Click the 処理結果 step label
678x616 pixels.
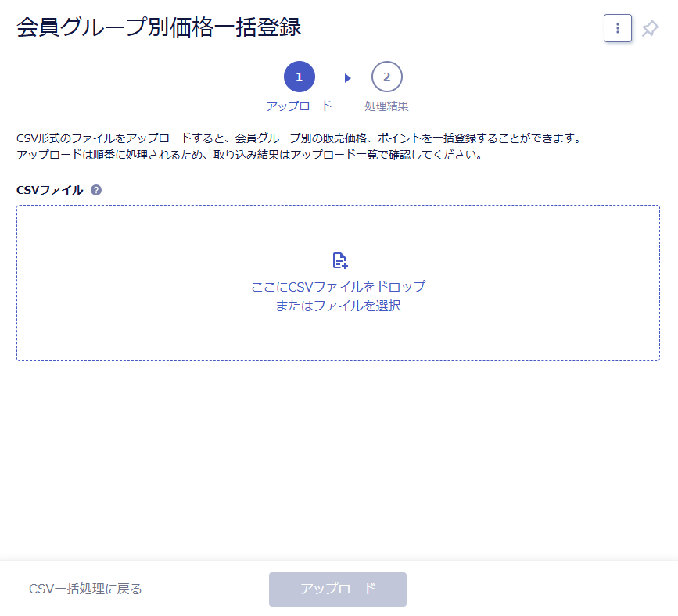click(386, 106)
